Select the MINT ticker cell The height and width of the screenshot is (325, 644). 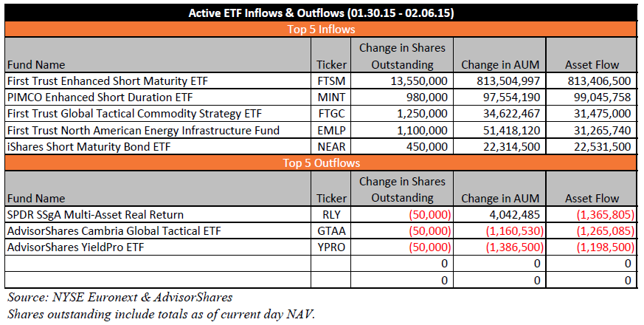point(331,96)
